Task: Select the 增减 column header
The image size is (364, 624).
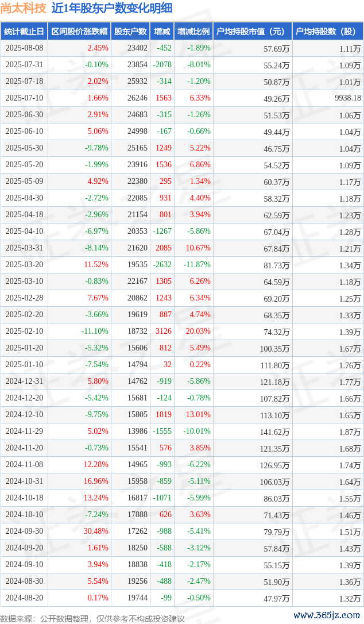Action: [x=162, y=32]
